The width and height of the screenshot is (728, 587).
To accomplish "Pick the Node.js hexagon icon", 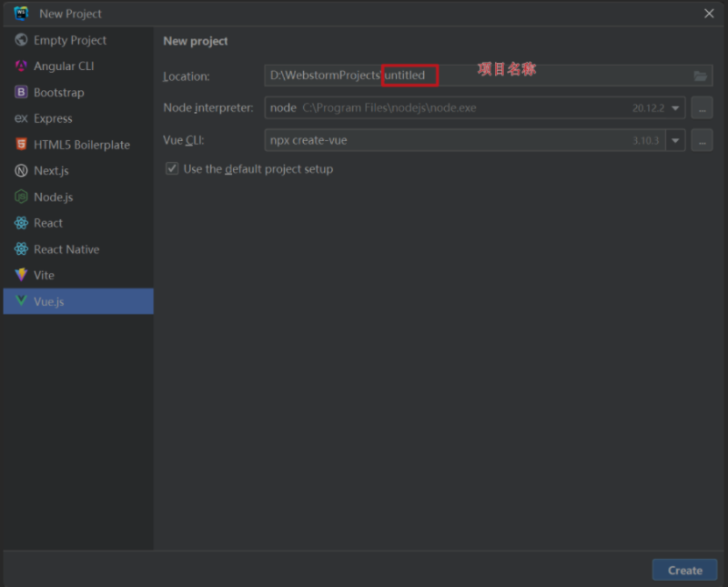I will click(x=21, y=197).
